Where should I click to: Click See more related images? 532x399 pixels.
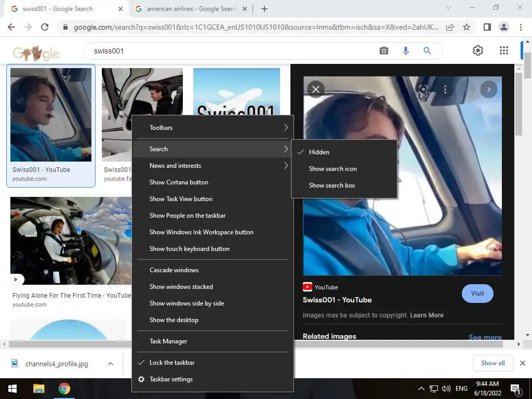tap(485, 337)
